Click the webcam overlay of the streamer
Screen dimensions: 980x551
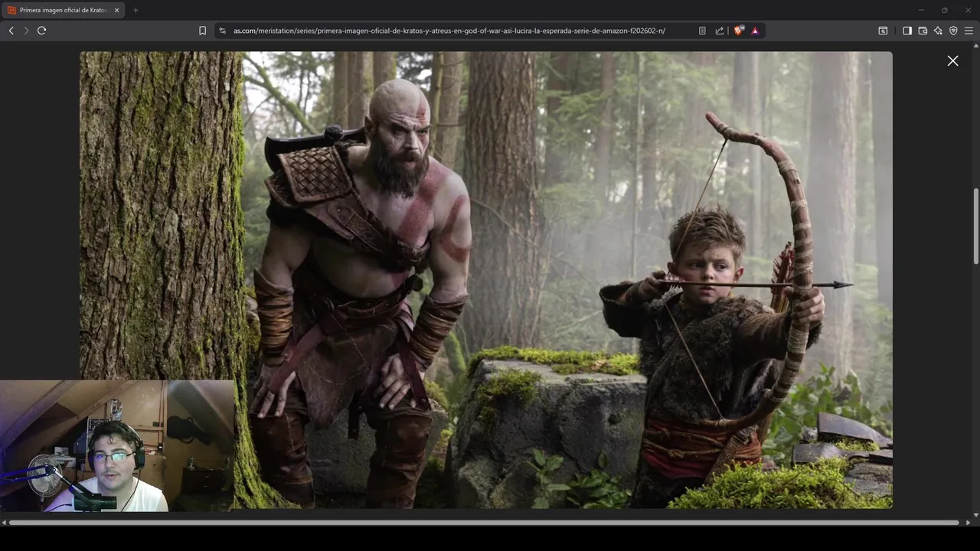coord(117,446)
